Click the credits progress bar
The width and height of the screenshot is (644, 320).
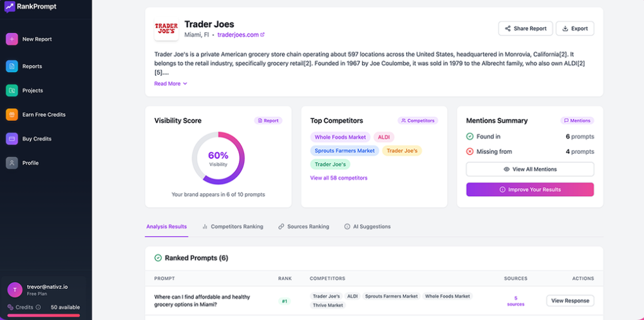point(43,315)
